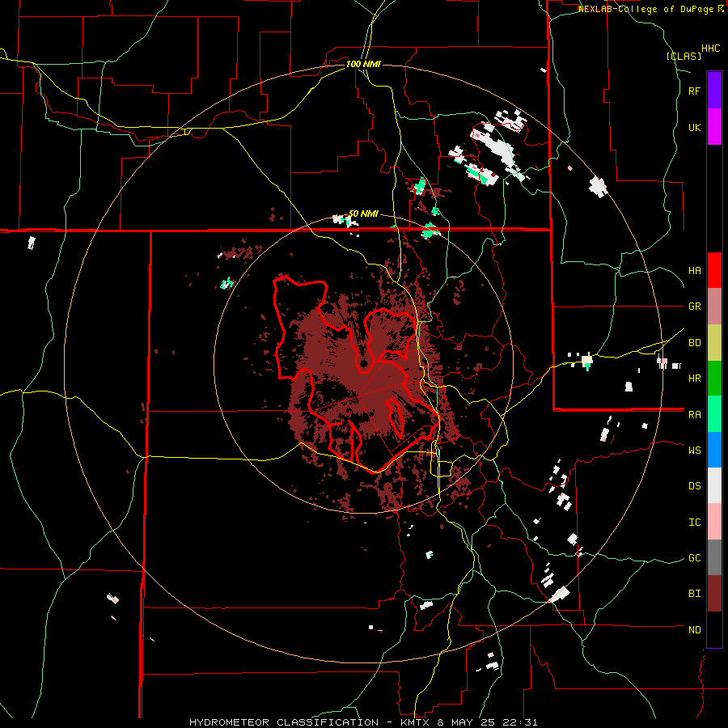
Task: Click the NEXLAB-College of DuPage credit text
Action: tap(647, 9)
